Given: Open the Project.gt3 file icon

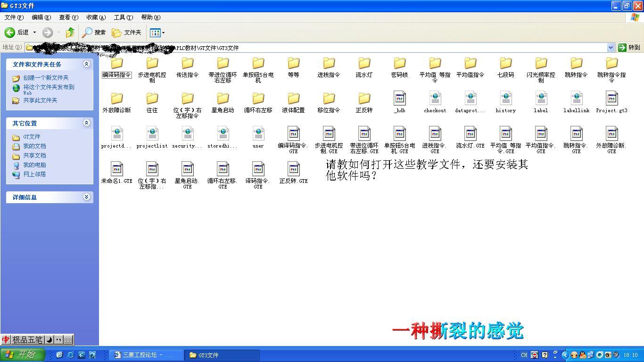Looking at the screenshot, I should 611,99.
